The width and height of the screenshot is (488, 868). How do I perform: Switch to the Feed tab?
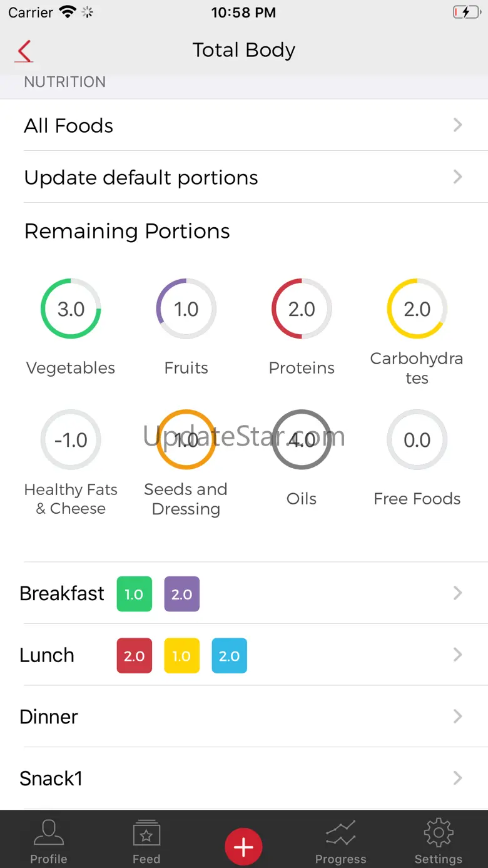click(146, 841)
